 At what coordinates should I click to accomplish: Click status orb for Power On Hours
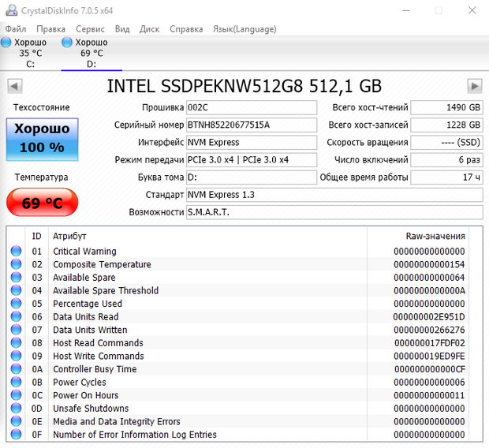pos(17,395)
